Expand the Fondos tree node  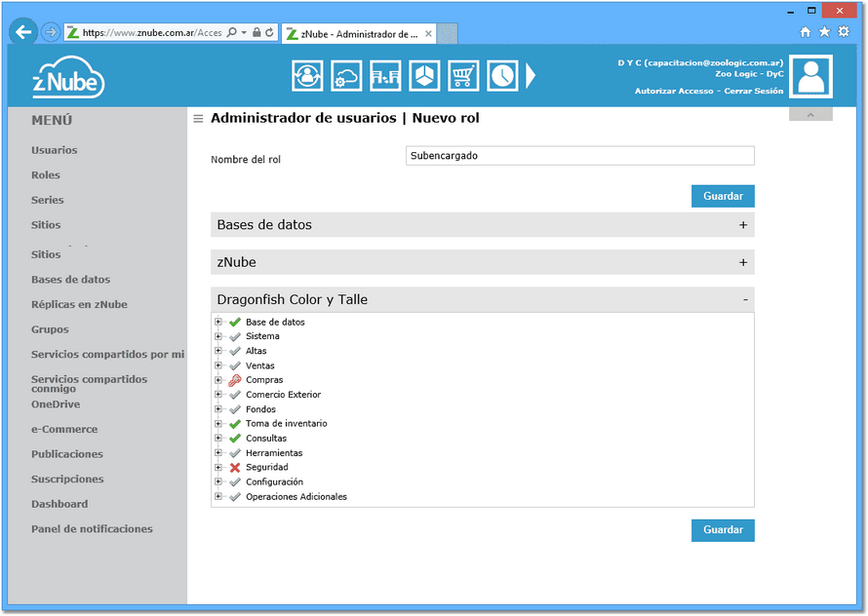pyautogui.click(x=218, y=409)
